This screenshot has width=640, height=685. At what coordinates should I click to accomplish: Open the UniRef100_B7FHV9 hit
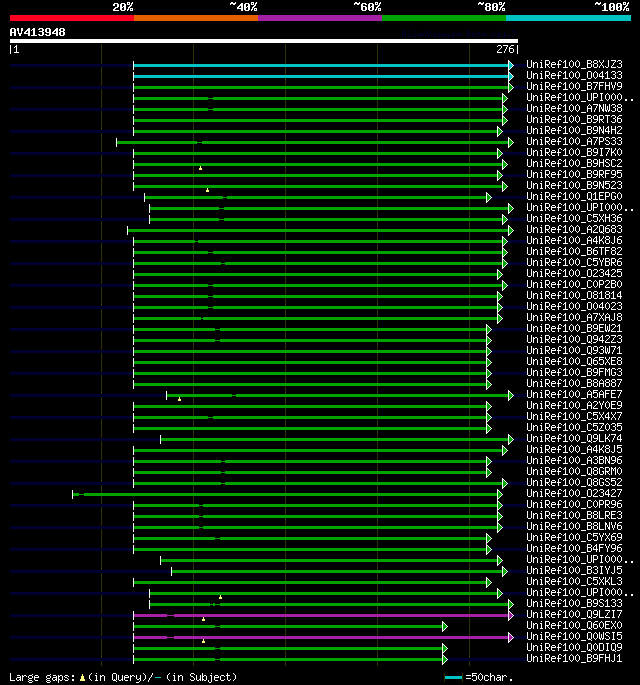pos(574,86)
